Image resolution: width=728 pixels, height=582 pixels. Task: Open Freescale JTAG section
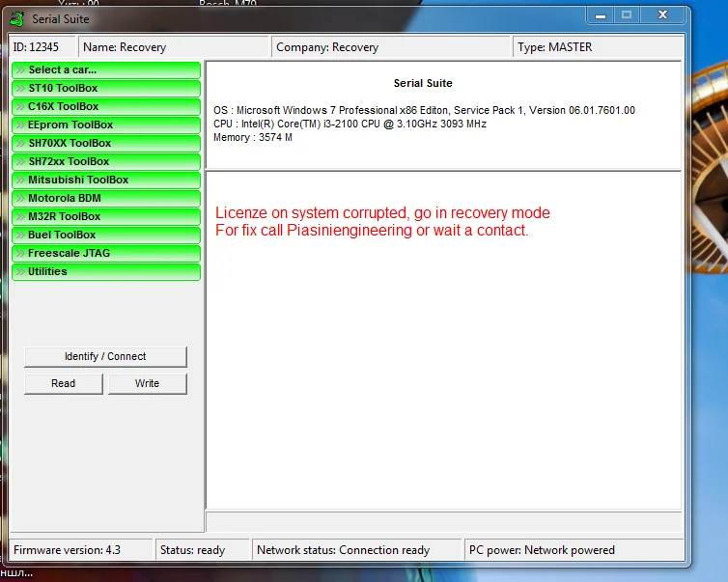tap(106, 254)
